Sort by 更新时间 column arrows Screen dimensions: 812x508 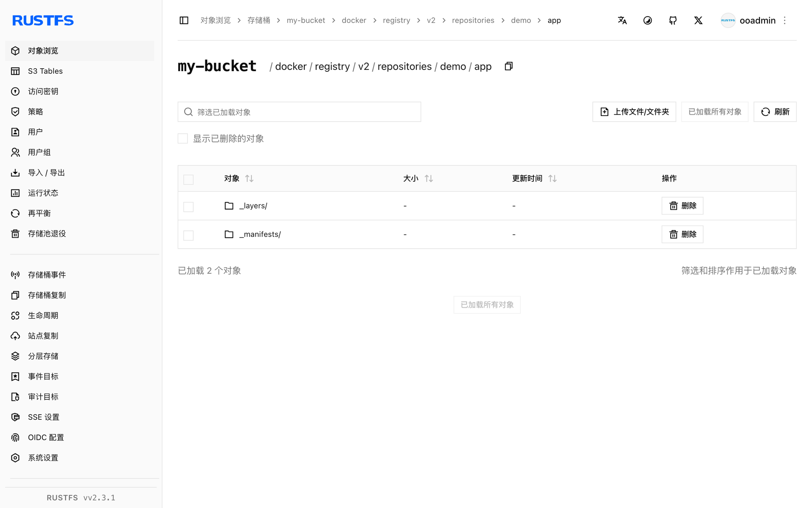[x=553, y=178]
